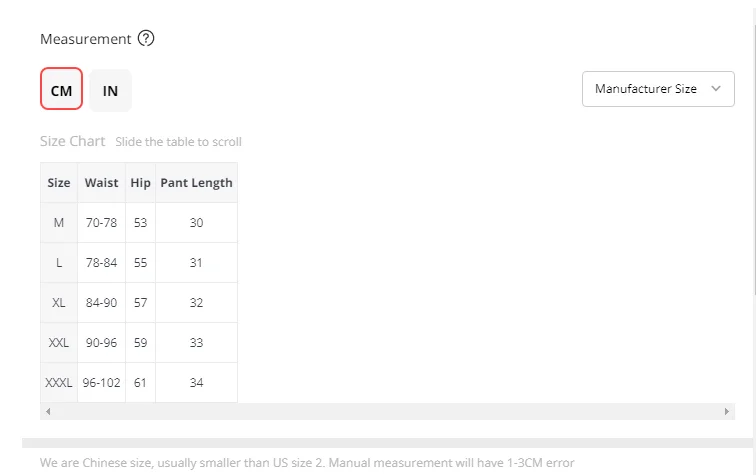The width and height of the screenshot is (756, 475).
Task: Click the left scroll arrow of the table
Action: 48,411
